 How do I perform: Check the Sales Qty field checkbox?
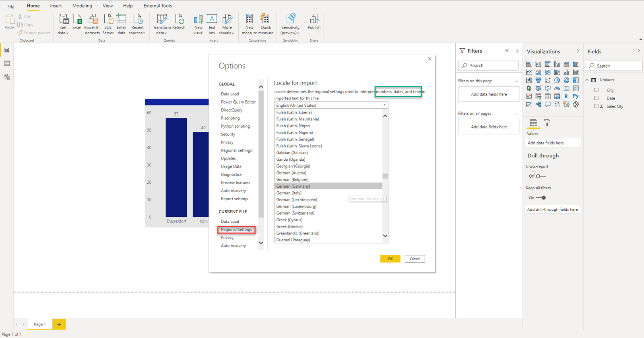click(597, 106)
